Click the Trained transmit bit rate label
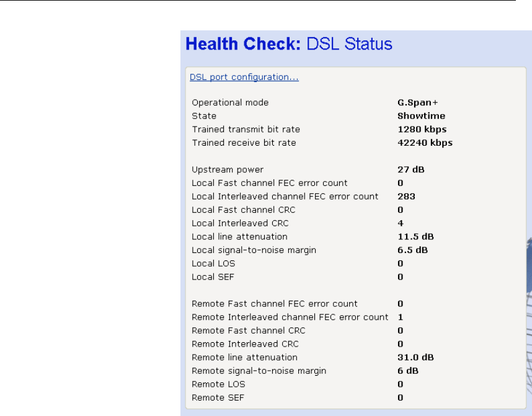This screenshot has width=532, height=416. click(246, 130)
